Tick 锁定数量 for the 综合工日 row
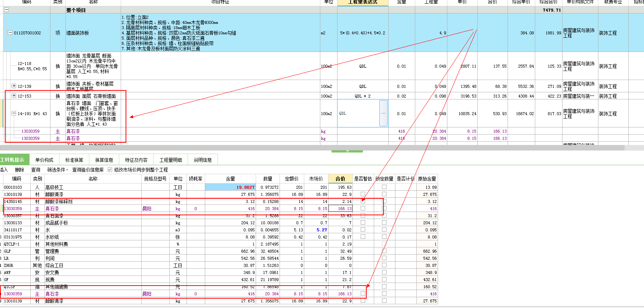This screenshot has height=308, width=644. pos(384,265)
